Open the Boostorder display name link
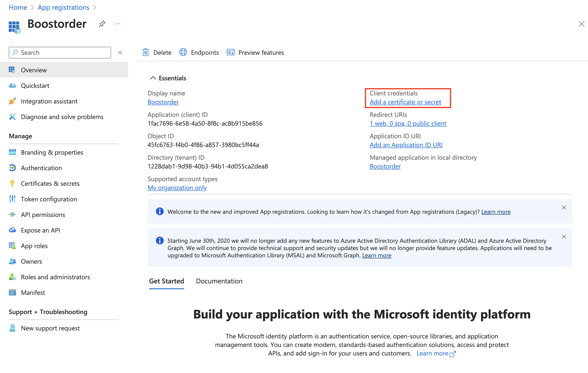This screenshot has width=588, height=373. [163, 102]
